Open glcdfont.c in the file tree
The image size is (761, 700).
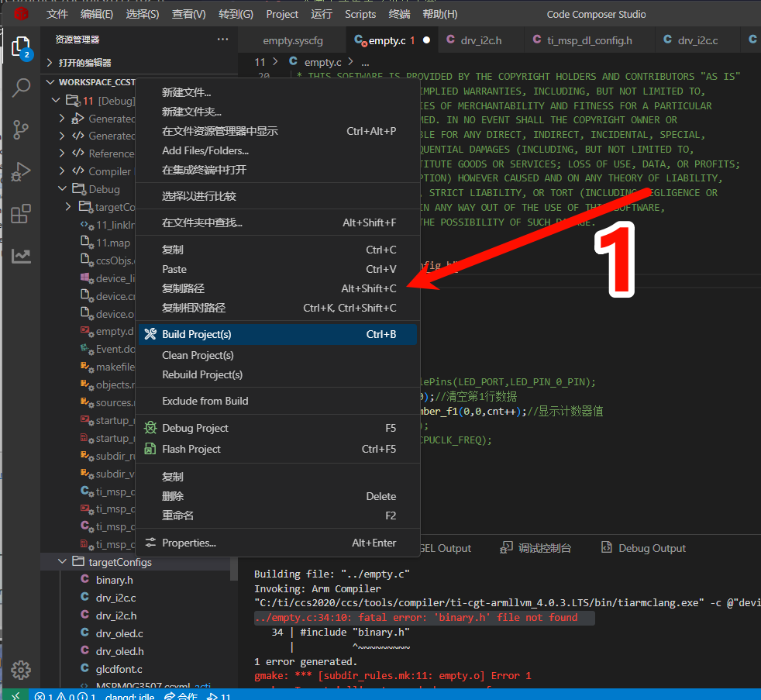pos(119,669)
